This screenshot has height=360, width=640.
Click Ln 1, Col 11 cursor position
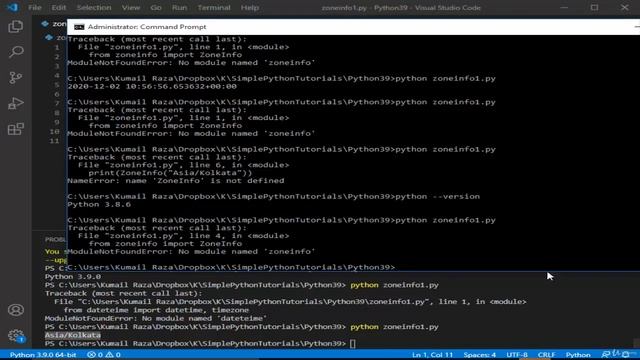(x=432, y=355)
